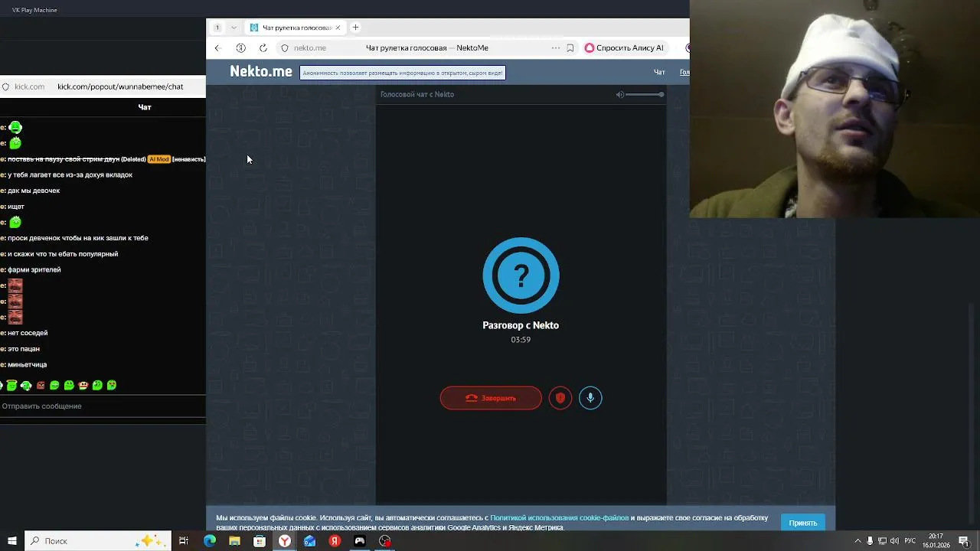This screenshot has height=551, width=980.
Task: Reload the nekto.me page
Action: pos(263,47)
